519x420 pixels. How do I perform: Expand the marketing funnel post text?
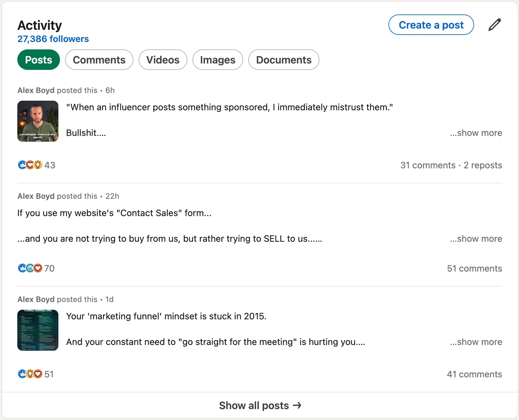(476, 342)
